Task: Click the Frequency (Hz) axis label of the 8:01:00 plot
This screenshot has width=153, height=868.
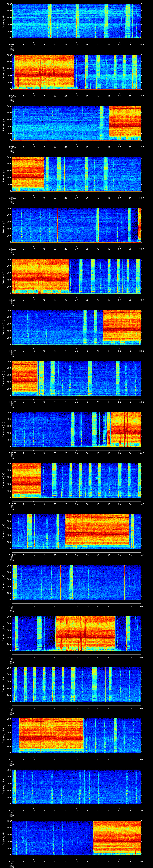Action: point(3,21)
